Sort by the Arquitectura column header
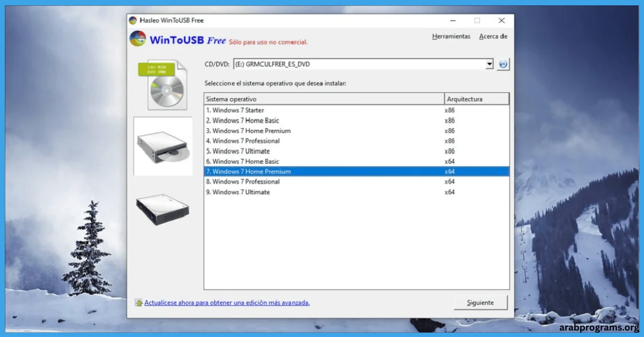Image resolution: width=644 pixels, height=337 pixels. pyautogui.click(x=477, y=99)
